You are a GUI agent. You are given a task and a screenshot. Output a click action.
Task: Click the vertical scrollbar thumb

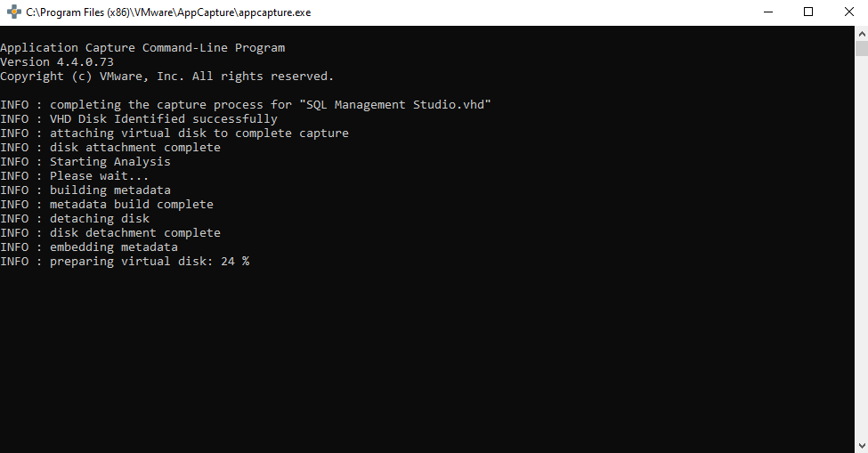862,48
